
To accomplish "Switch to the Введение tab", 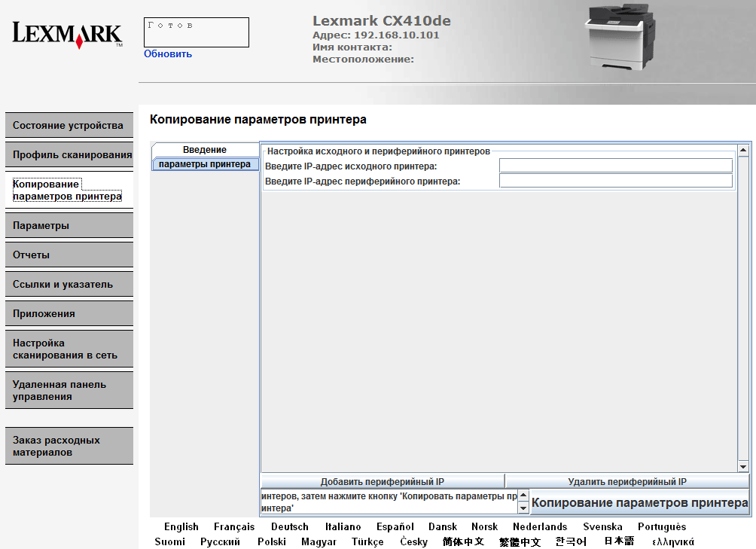I will pos(205,149).
